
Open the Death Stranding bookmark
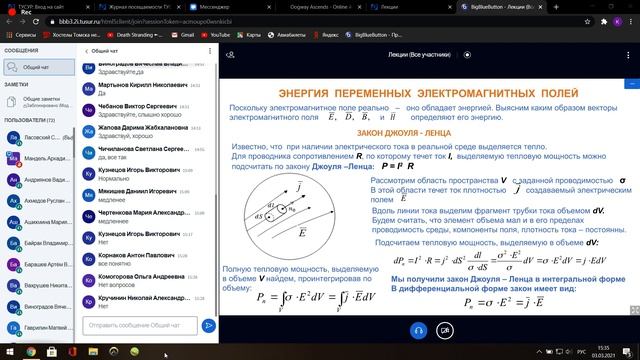pyautogui.click(x=135, y=35)
